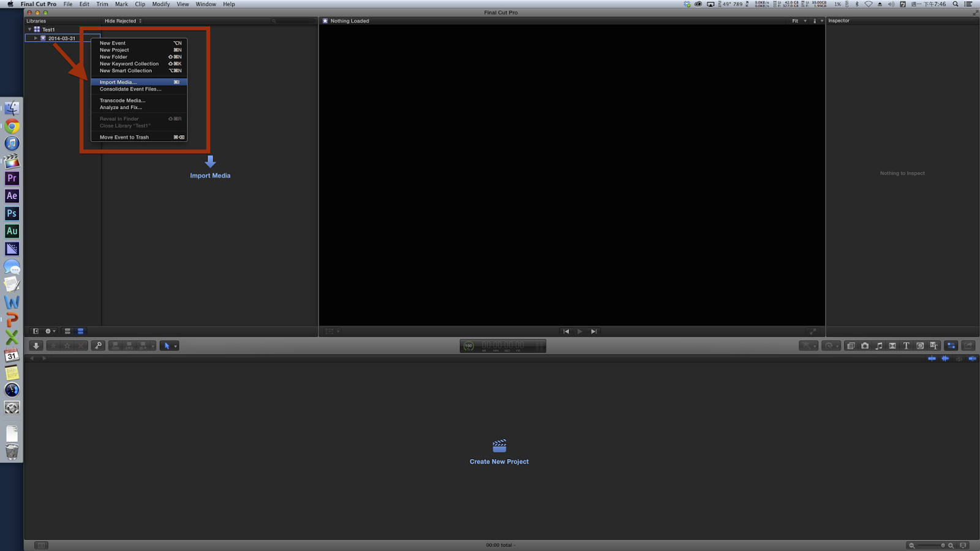Switch browser to list view

(80, 331)
